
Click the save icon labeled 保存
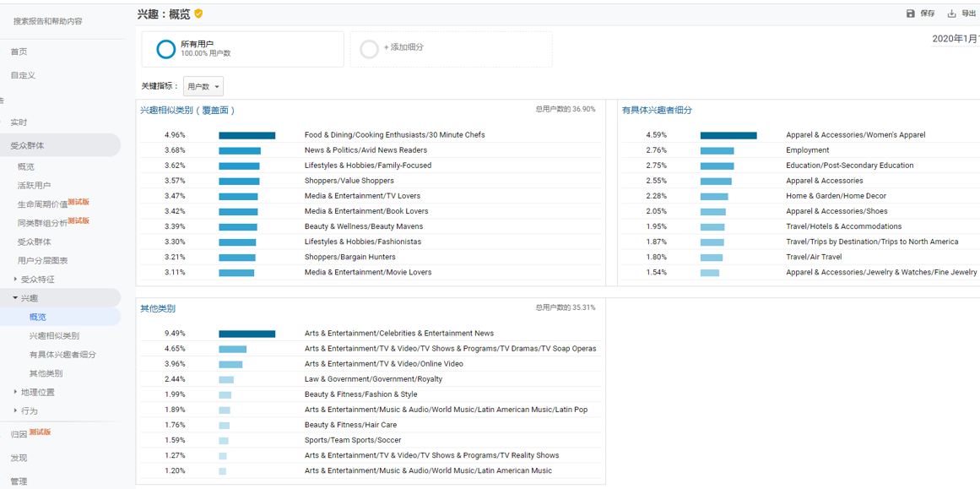[x=911, y=14]
